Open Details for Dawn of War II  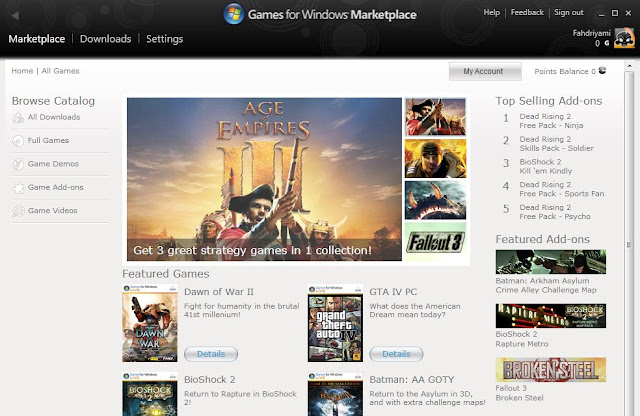pyautogui.click(x=211, y=354)
